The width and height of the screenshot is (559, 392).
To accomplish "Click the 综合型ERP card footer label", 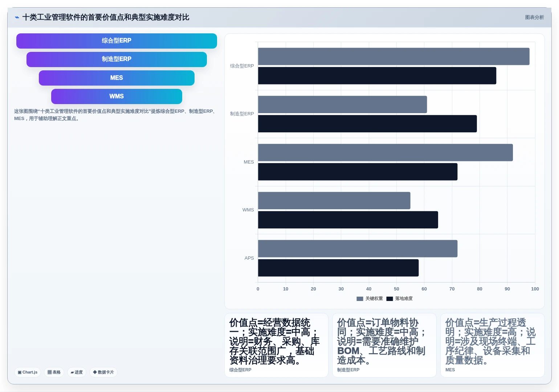I will click(x=240, y=370).
